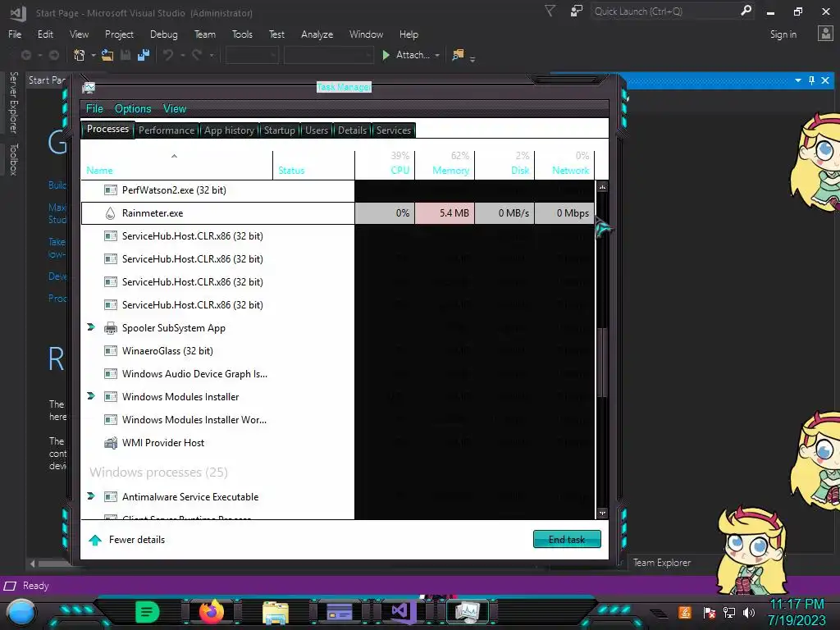Open the solution configurations combo box
Screen dimensions: 840x630
(x=252, y=55)
